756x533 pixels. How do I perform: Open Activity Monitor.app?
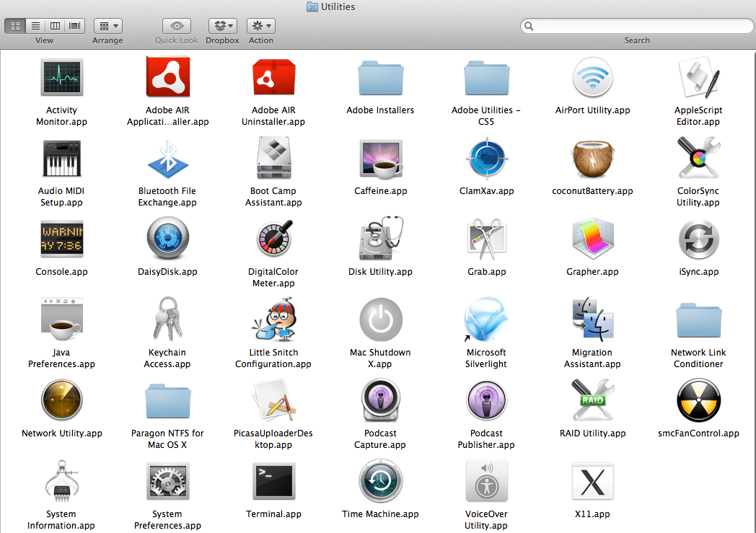click(61, 77)
